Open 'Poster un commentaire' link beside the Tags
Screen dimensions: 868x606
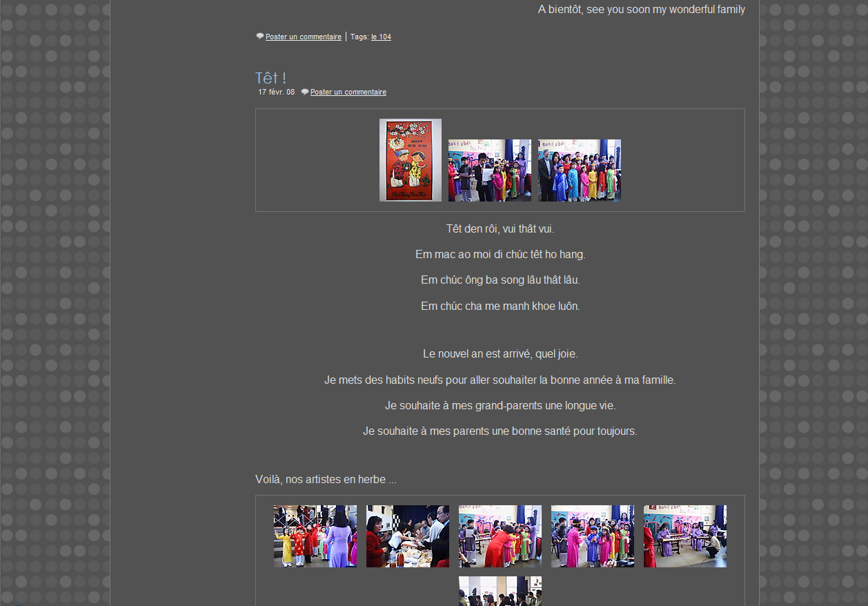[303, 37]
